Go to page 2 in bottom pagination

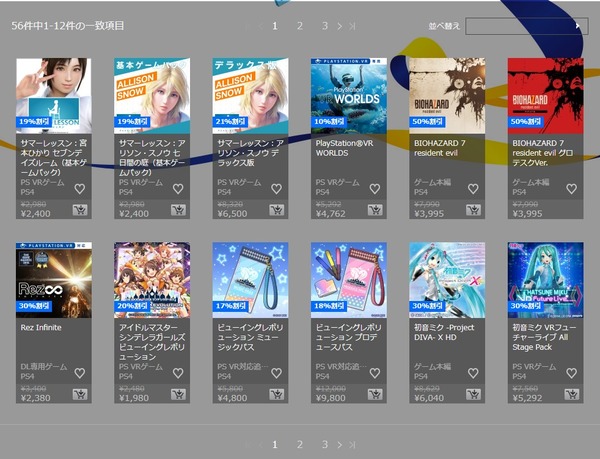[300, 444]
